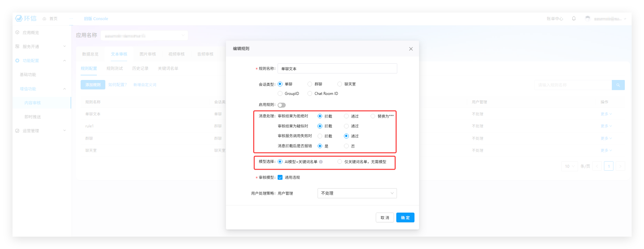
Task: Switch to the 图片审核 tab
Action: 148,54
